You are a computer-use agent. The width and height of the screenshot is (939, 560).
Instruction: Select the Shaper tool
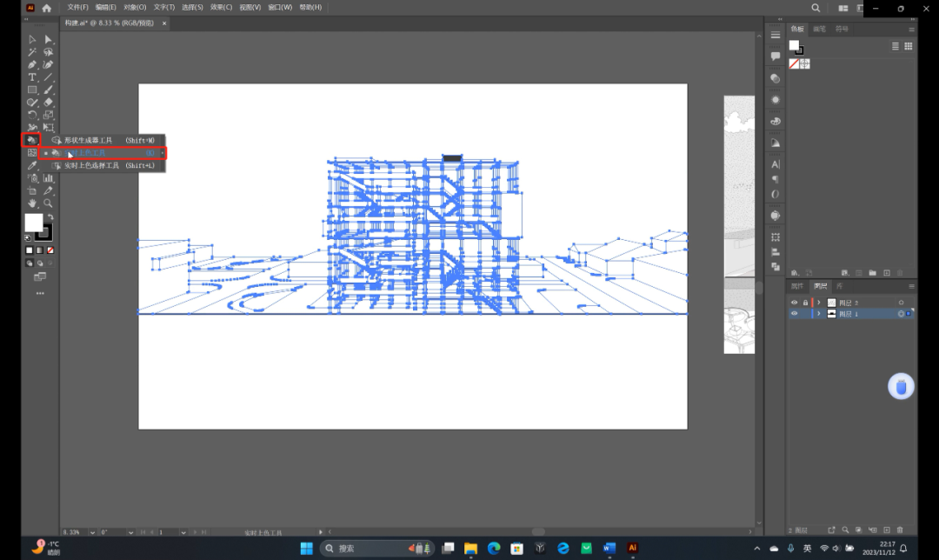32,103
